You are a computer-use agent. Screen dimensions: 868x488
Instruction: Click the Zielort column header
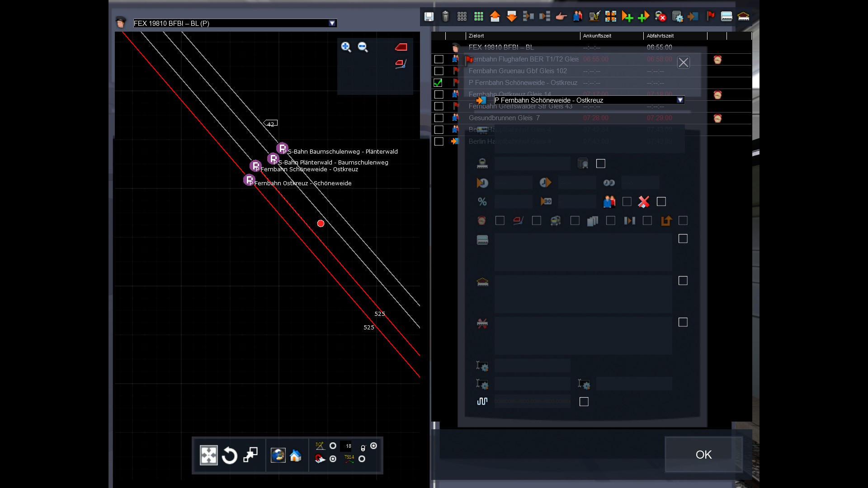pyautogui.click(x=476, y=36)
